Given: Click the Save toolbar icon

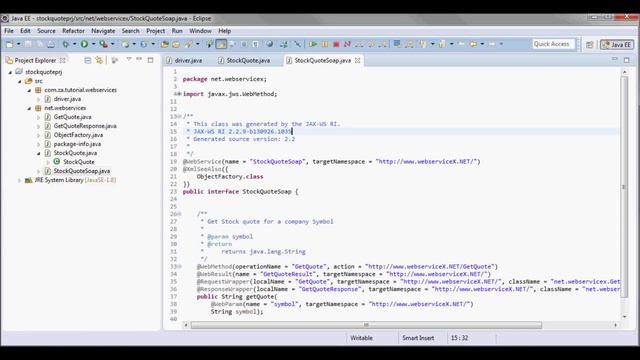Looking at the screenshot, I should click(x=28, y=44).
